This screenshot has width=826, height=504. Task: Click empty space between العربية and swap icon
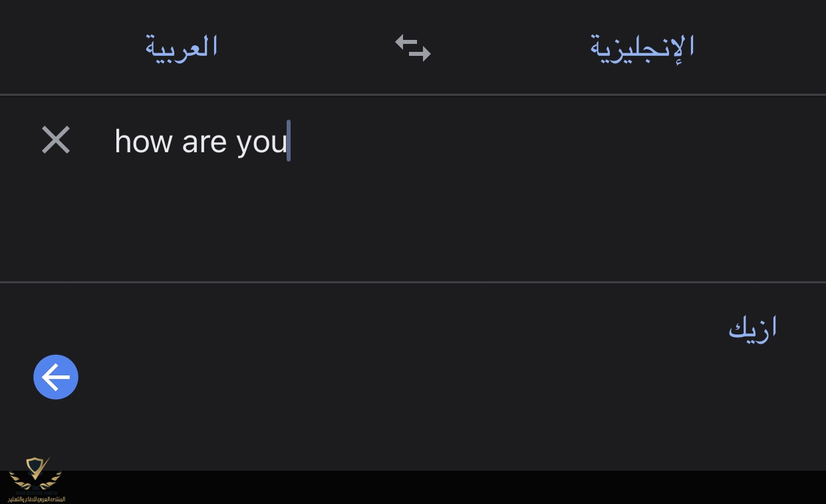tap(306, 47)
